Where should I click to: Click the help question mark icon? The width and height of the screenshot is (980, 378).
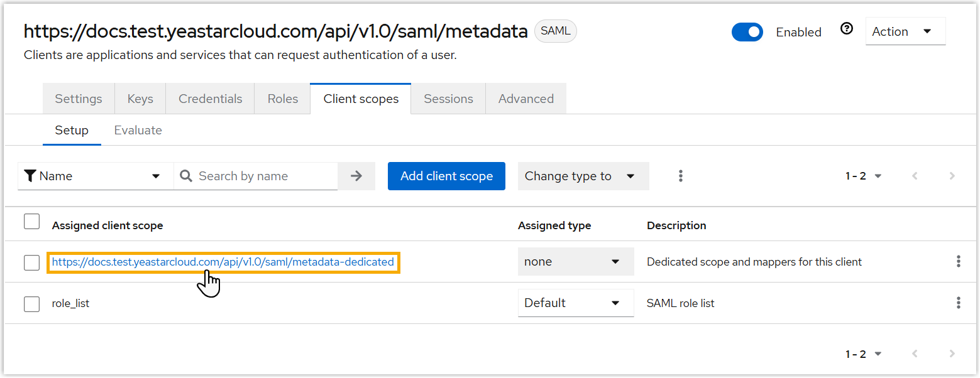click(x=847, y=29)
